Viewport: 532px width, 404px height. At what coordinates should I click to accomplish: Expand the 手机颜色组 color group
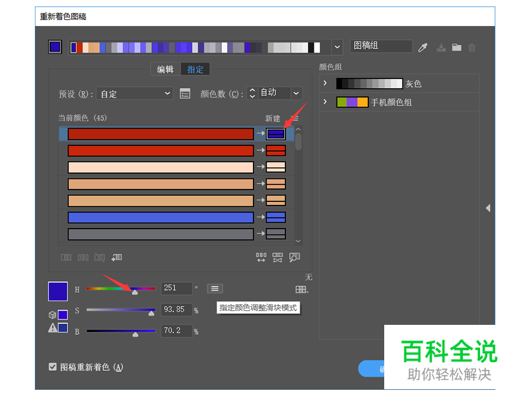[x=326, y=102]
